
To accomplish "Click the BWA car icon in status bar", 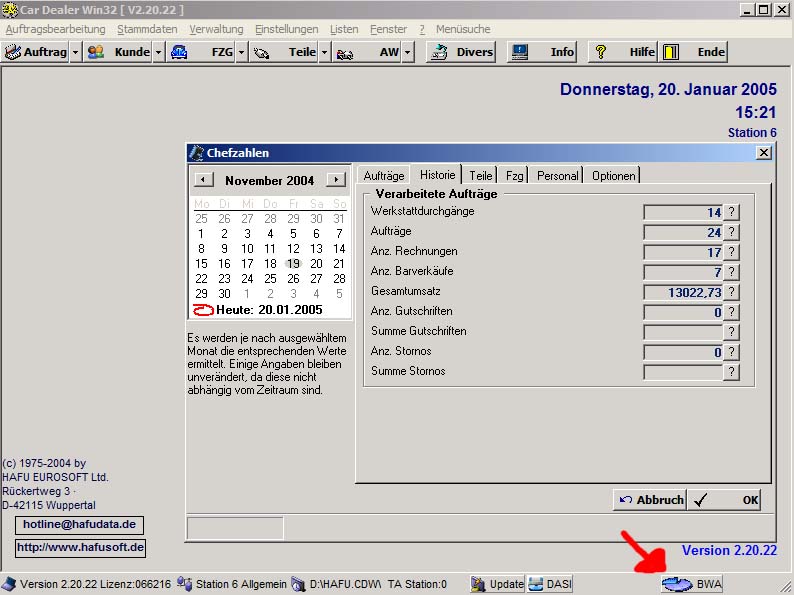I will (x=678, y=584).
